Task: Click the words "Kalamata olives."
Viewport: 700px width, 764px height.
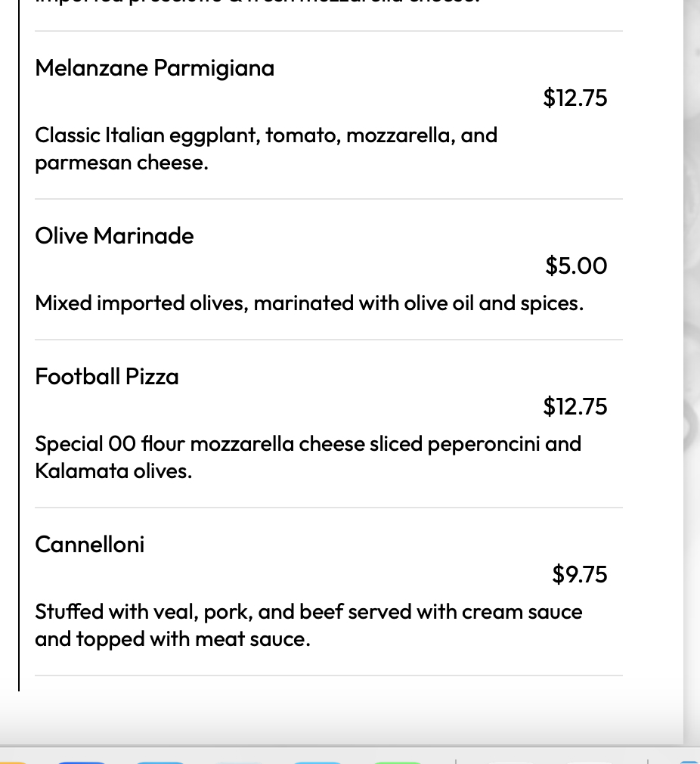Action: coord(113,471)
